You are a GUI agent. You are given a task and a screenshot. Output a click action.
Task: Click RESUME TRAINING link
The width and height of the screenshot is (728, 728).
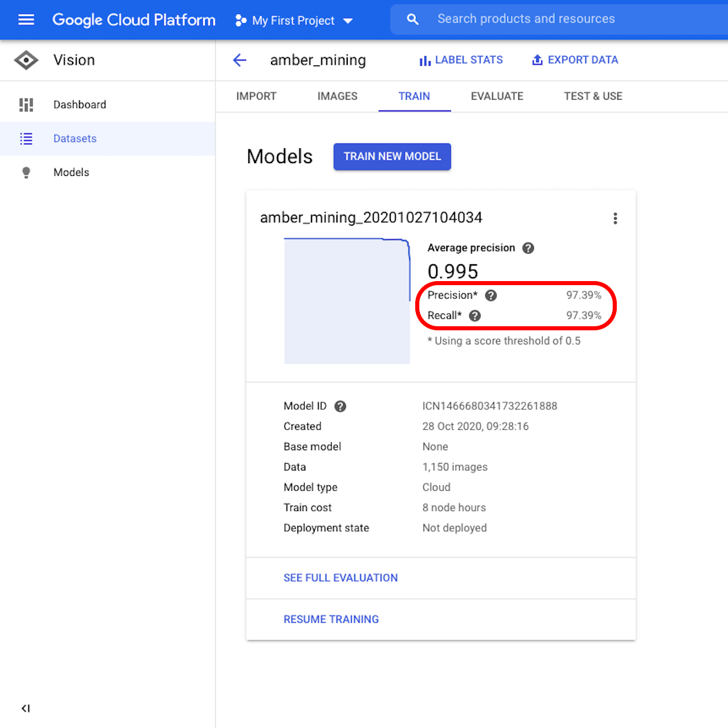(331, 619)
